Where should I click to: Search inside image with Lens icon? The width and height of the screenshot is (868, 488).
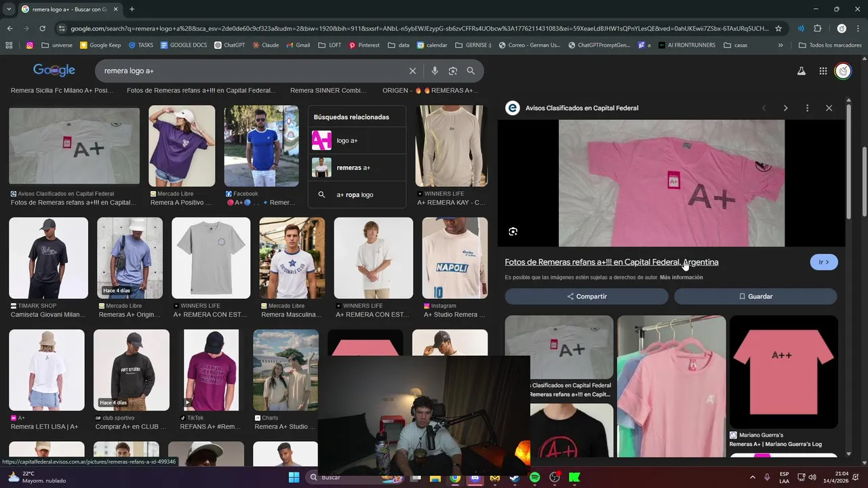pyautogui.click(x=513, y=231)
